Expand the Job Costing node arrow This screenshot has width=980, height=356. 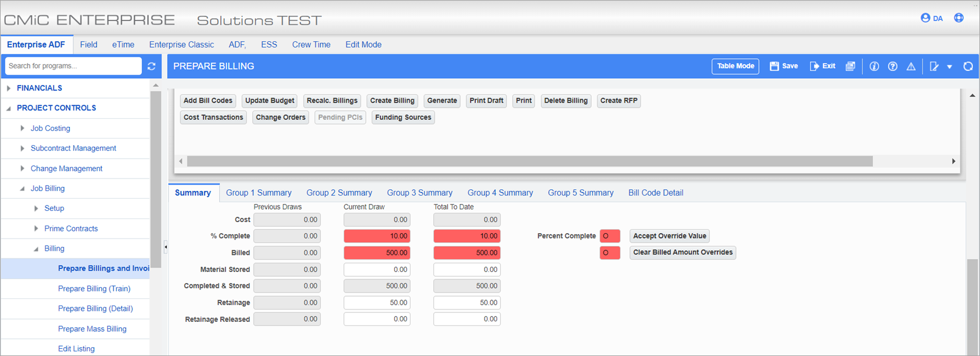pyautogui.click(x=22, y=128)
